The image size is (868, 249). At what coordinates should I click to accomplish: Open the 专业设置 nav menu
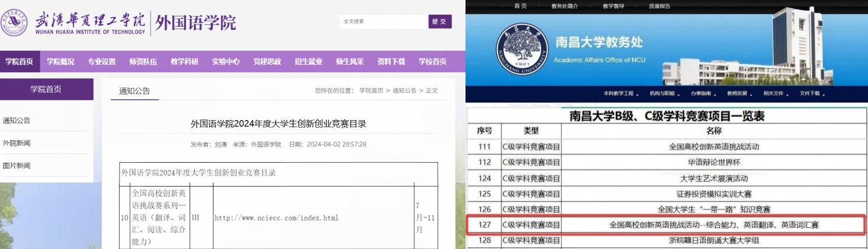pyautogui.click(x=102, y=61)
